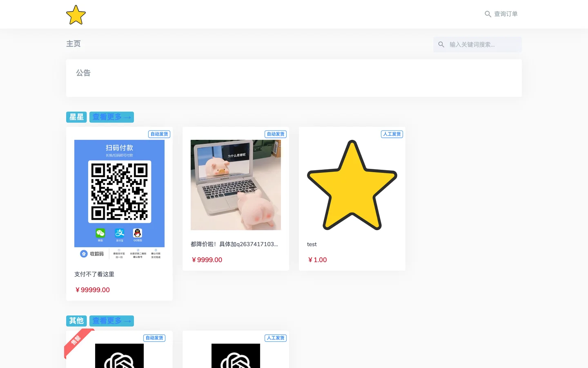588x368 pixels.
Task: Click 查看更多 next to the 星星 category
Action: 111,117
